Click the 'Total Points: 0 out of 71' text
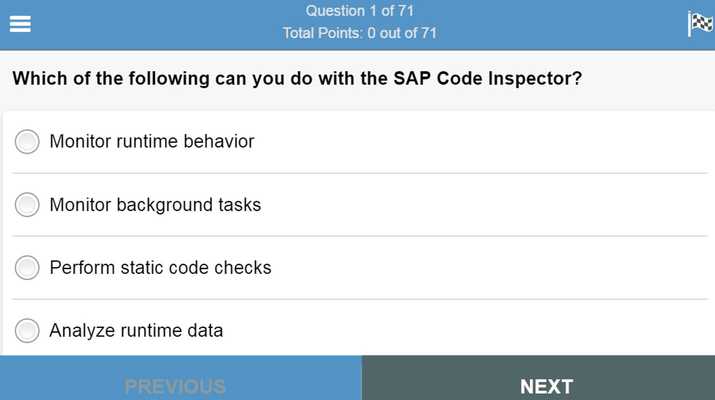Viewport: 715px width, 400px height. (360, 33)
